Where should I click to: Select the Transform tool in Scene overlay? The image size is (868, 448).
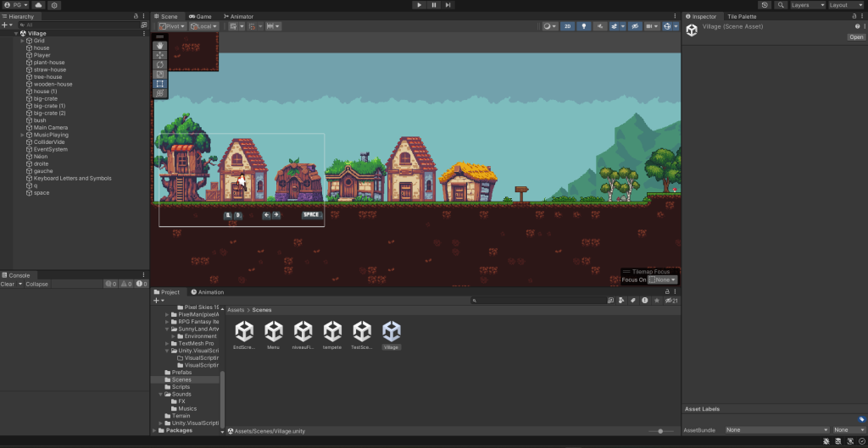pos(159,93)
